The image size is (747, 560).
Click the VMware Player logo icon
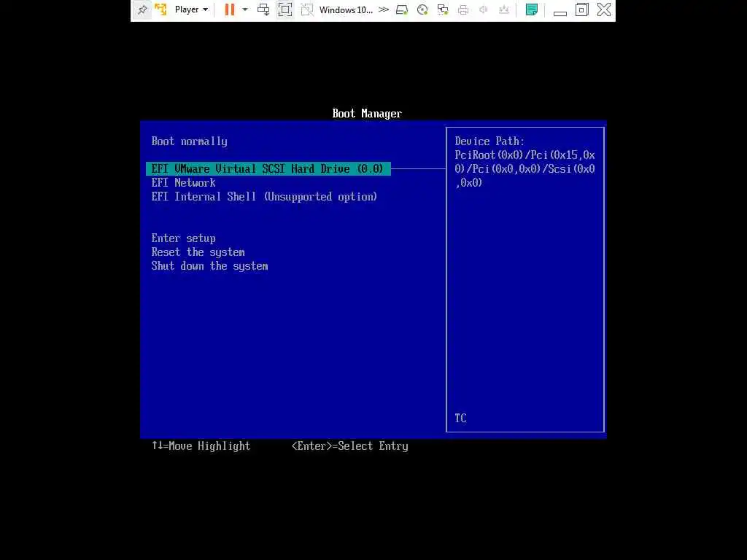161,9
